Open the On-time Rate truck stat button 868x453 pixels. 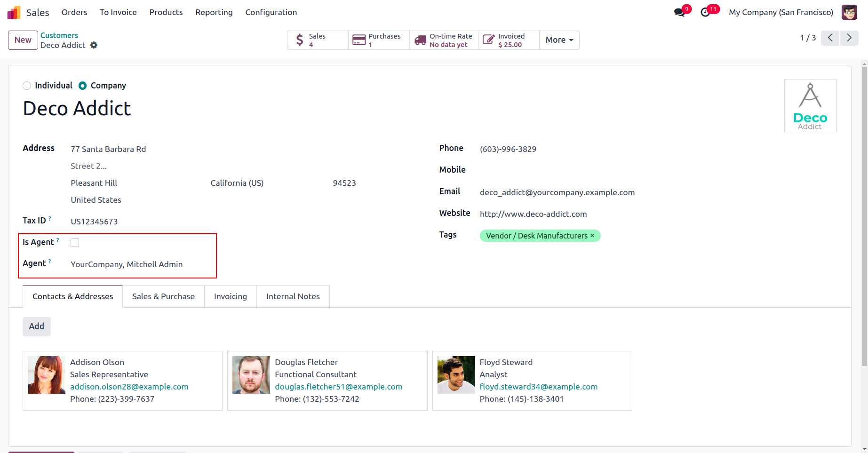(444, 40)
